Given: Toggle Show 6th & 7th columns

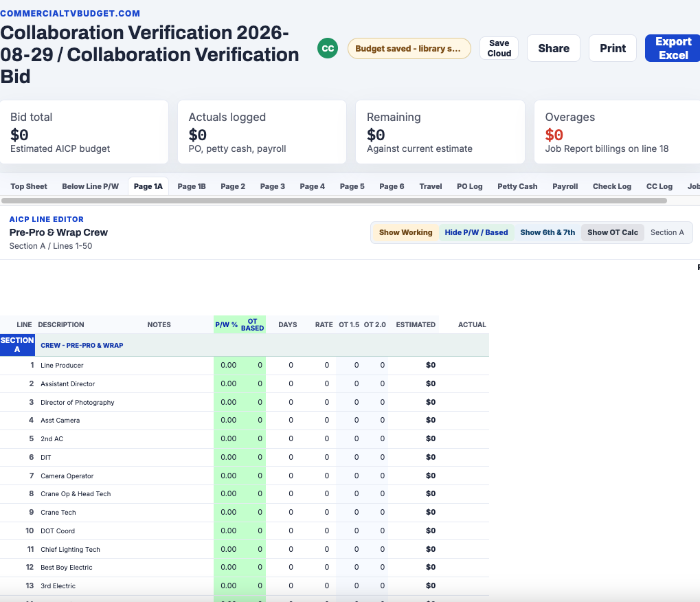Looking at the screenshot, I should tap(547, 232).
